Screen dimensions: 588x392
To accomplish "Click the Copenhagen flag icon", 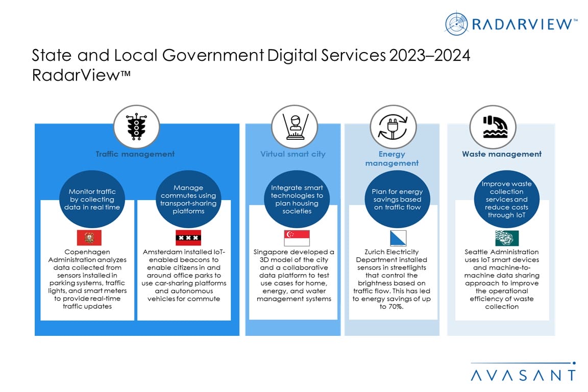I will (89, 238).
